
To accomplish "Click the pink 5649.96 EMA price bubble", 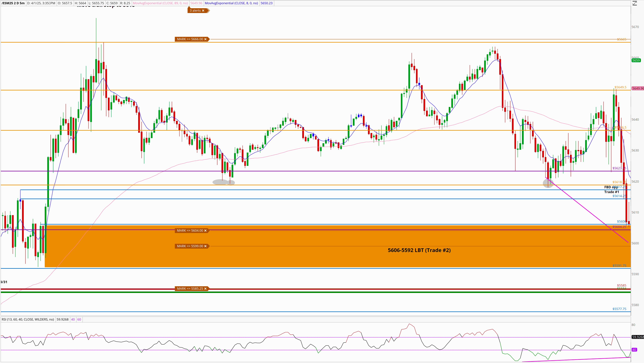I will coord(637,88).
